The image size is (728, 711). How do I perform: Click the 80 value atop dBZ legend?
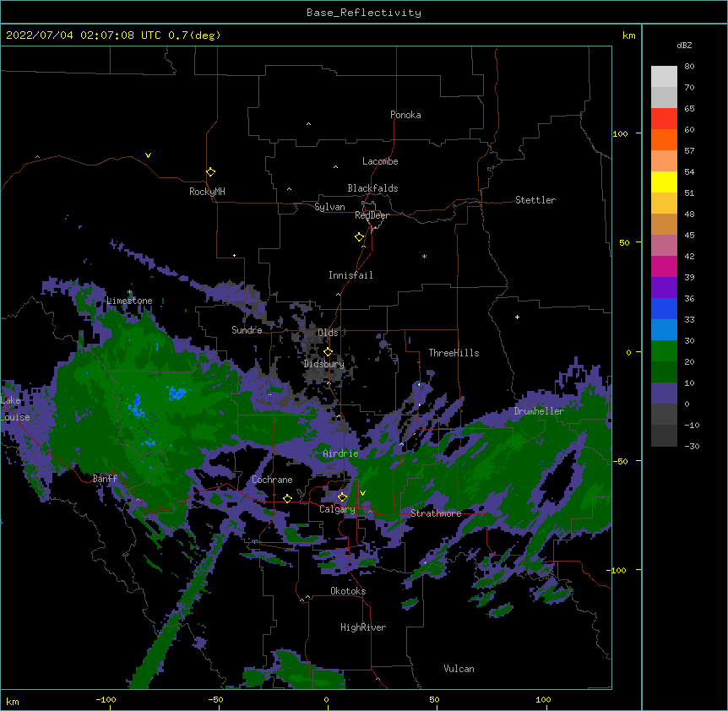689,67
